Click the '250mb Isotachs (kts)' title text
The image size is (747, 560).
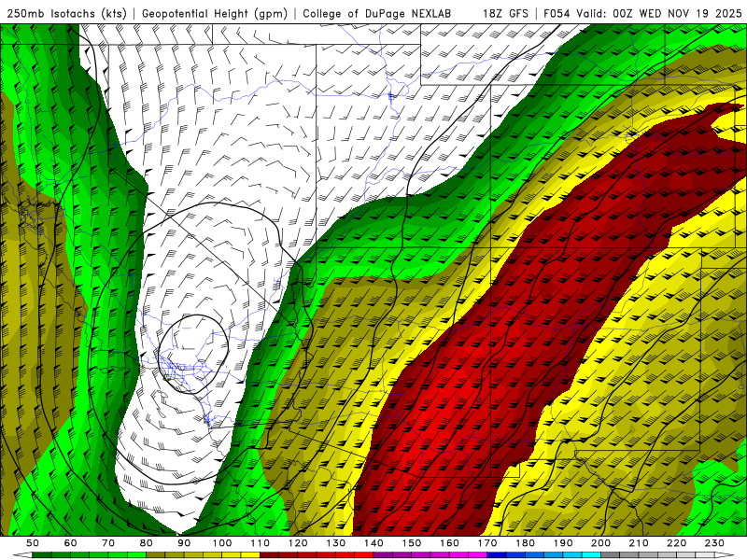point(64,13)
